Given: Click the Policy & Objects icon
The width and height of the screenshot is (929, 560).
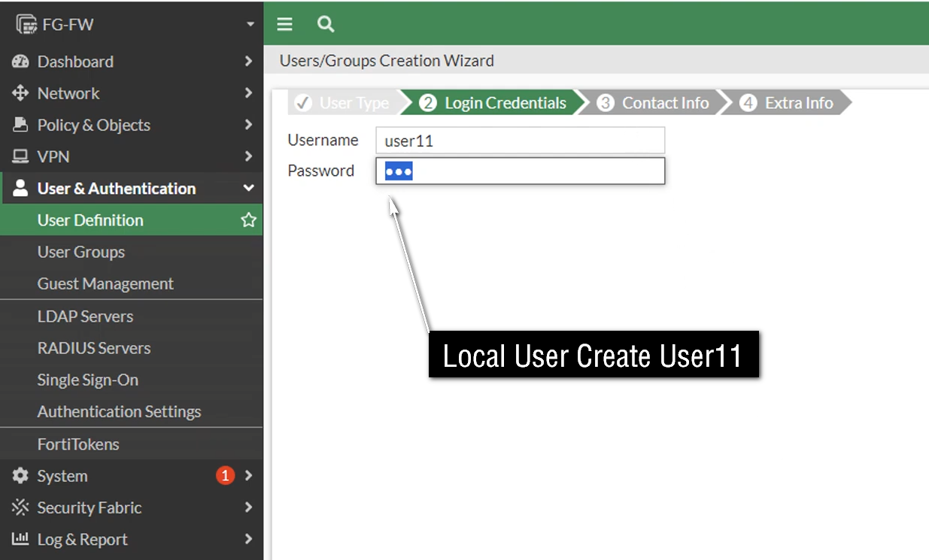Looking at the screenshot, I should (x=20, y=125).
